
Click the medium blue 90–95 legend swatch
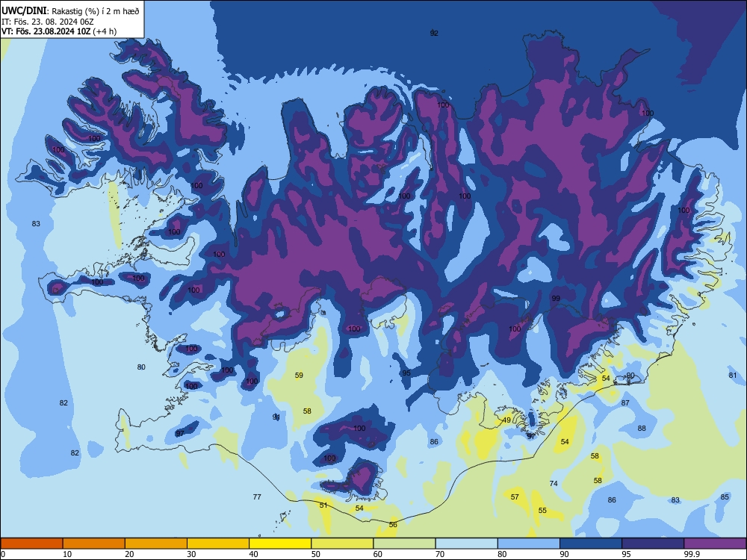(591, 544)
